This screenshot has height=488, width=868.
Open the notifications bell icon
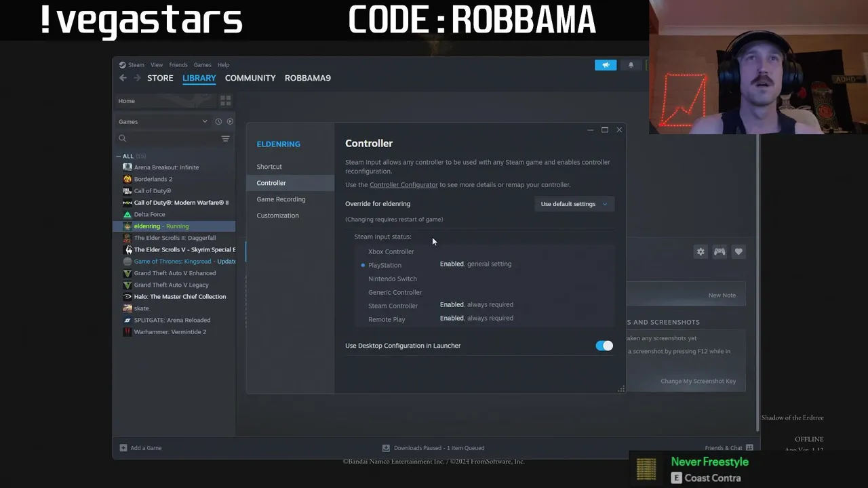click(631, 65)
